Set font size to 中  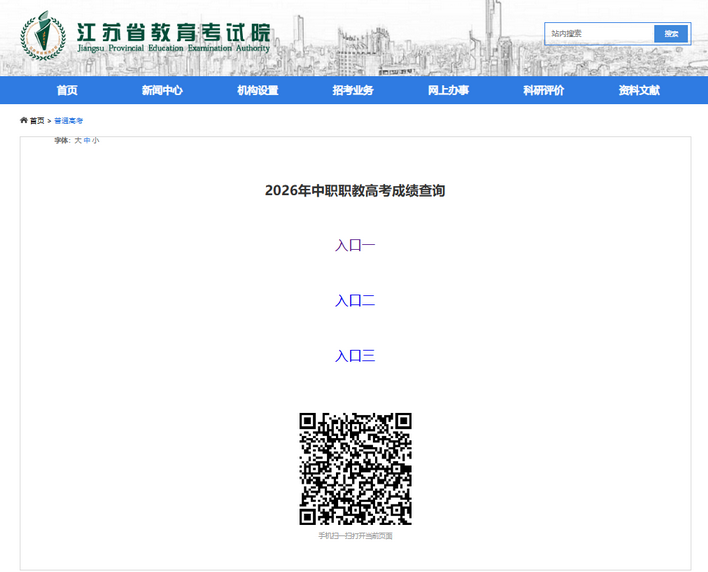(x=87, y=140)
